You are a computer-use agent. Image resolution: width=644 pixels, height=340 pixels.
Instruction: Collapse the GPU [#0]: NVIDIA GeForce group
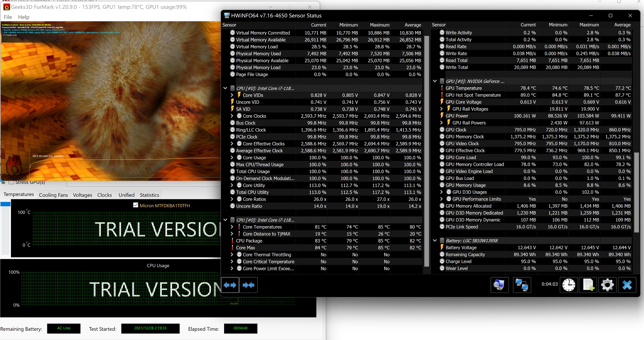pos(435,81)
